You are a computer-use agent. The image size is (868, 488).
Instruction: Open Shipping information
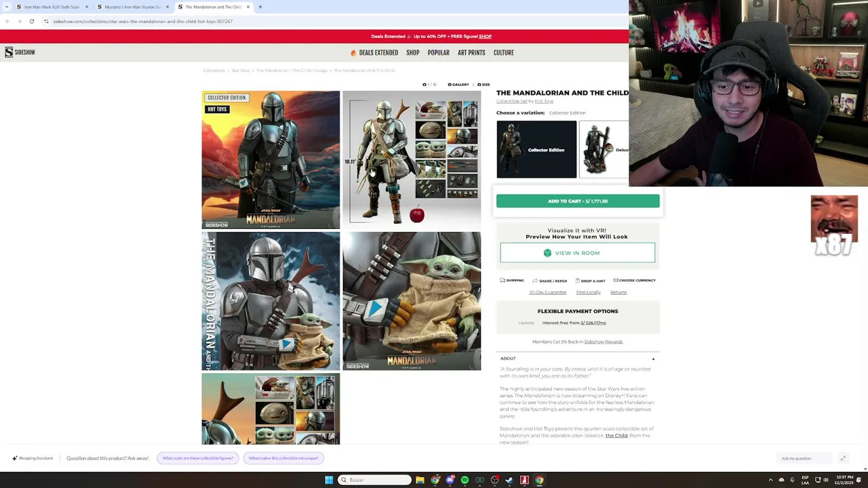coord(512,281)
